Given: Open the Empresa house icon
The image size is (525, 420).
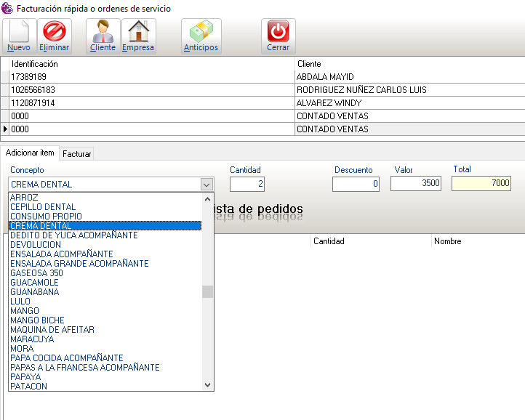Looking at the screenshot, I should 137,32.
